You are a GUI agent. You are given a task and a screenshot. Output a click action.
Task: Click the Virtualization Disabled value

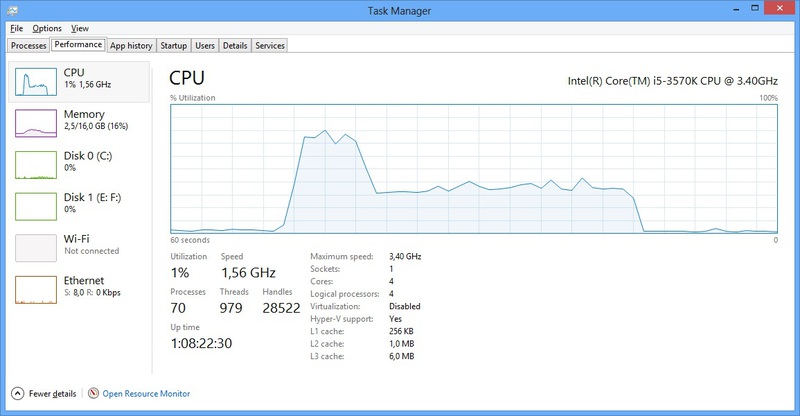(405, 306)
